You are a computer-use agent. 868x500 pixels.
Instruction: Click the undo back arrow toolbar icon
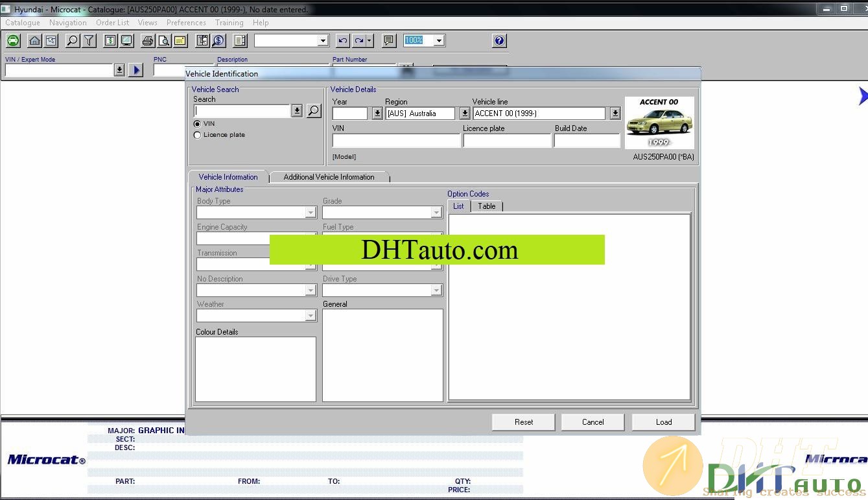click(343, 40)
